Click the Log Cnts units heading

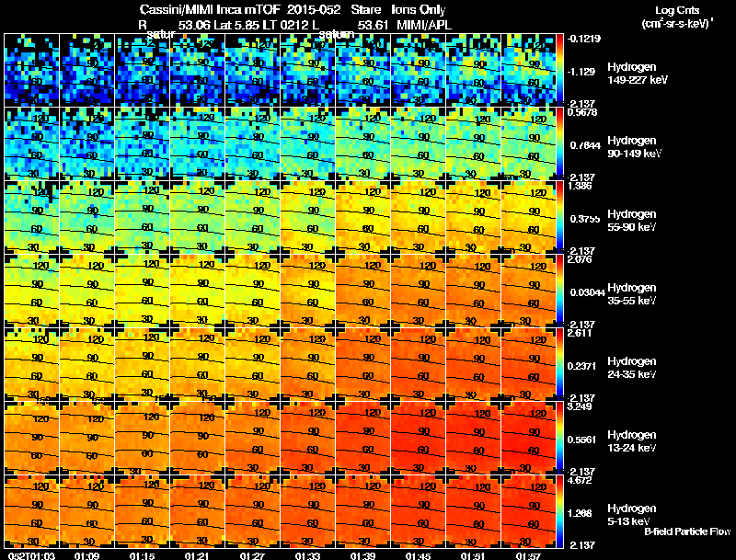677,10
